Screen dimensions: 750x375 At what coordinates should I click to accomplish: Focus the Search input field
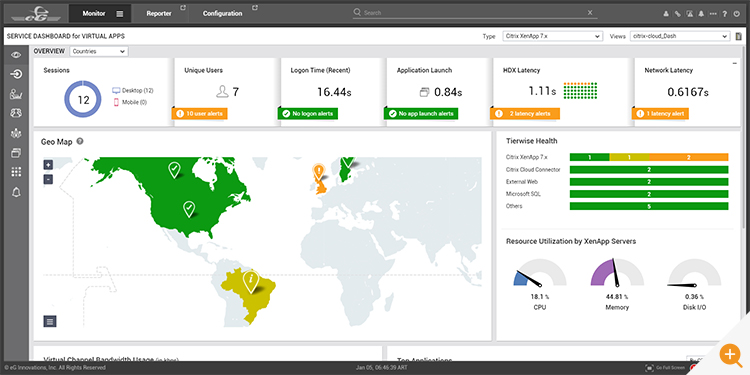pos(474,13)
